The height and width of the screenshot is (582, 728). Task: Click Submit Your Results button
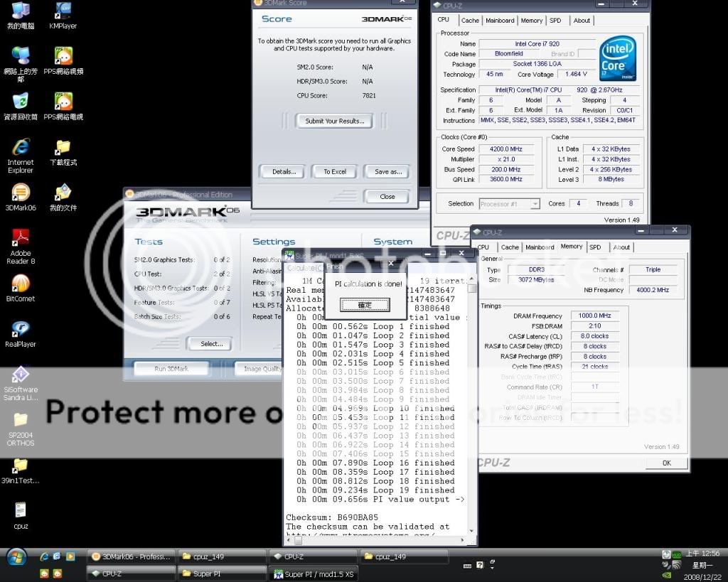point(334,122)
